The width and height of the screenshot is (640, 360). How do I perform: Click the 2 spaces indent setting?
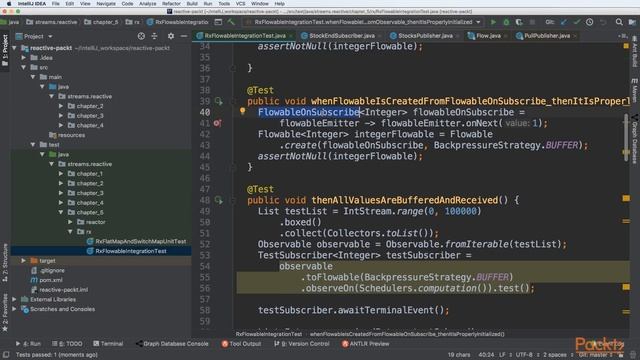coord(555,355)
